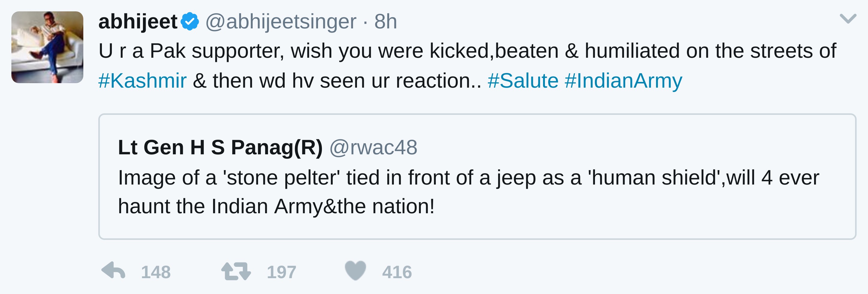Open the #IndianArmy hashtag
Image resolution: width=868 pixels, height=294 pixels.
pos(623,81)
